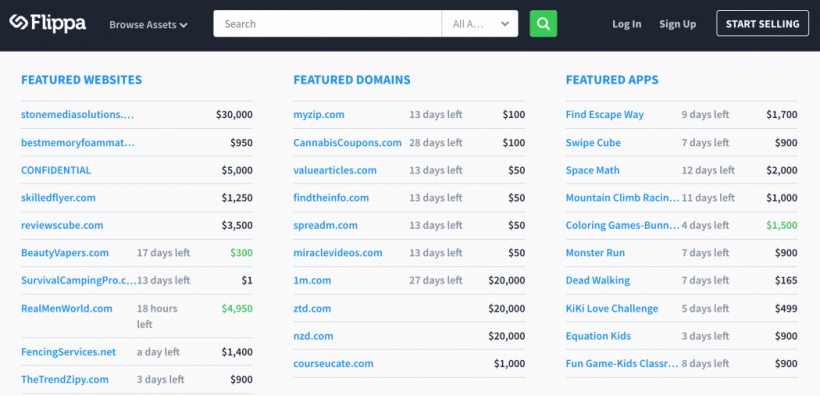This screenshot has width=820, height=396.
Task: Click the $1 SurvivalCampingPro price
Action: coord(247,280)
